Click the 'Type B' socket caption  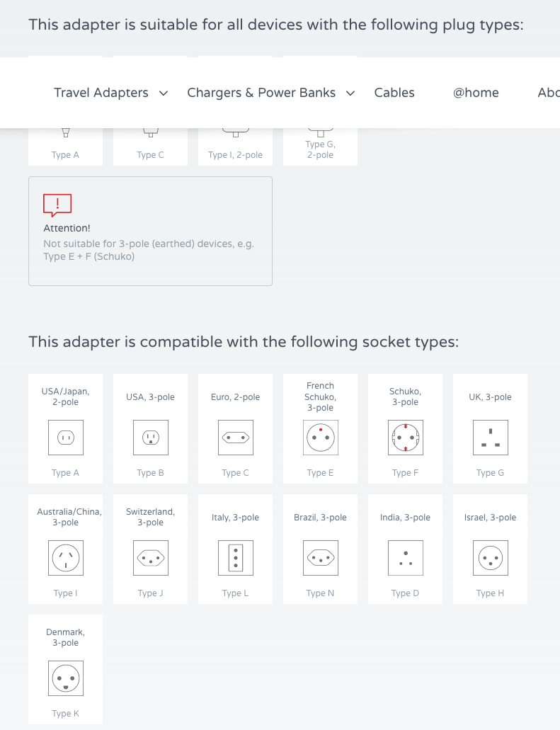pyautogui.click(x=150, y=473)
